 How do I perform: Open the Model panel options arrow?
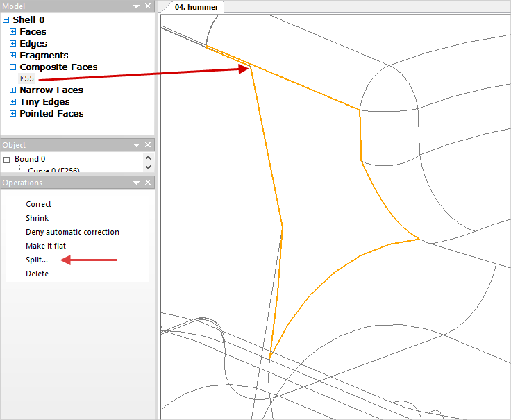point(136,6)
